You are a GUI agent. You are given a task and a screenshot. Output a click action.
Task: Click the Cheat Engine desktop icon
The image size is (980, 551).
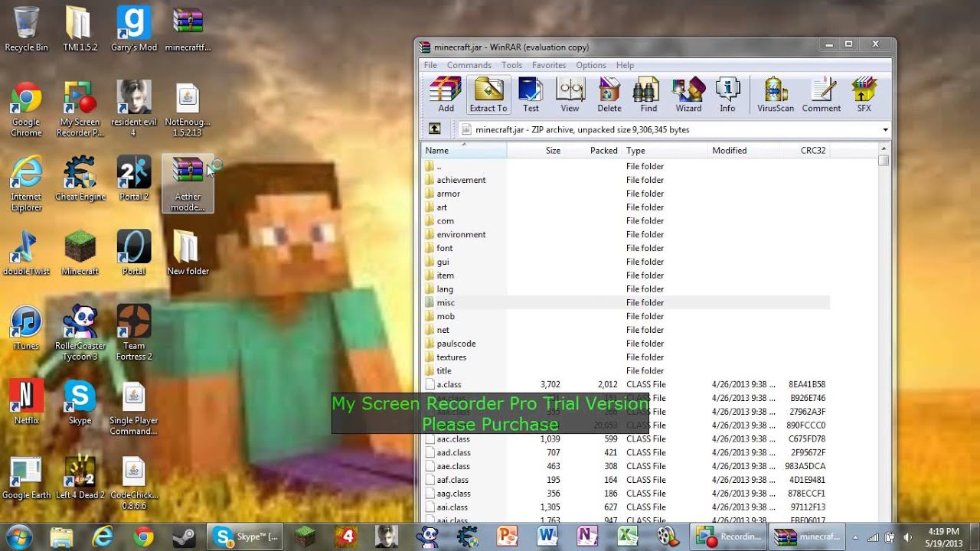click(x=80, y=178)
